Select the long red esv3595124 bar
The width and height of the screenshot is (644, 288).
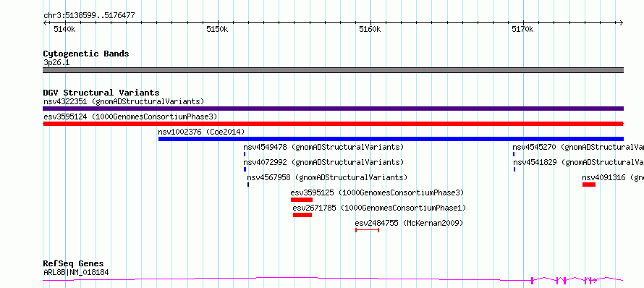coord(333,124)
